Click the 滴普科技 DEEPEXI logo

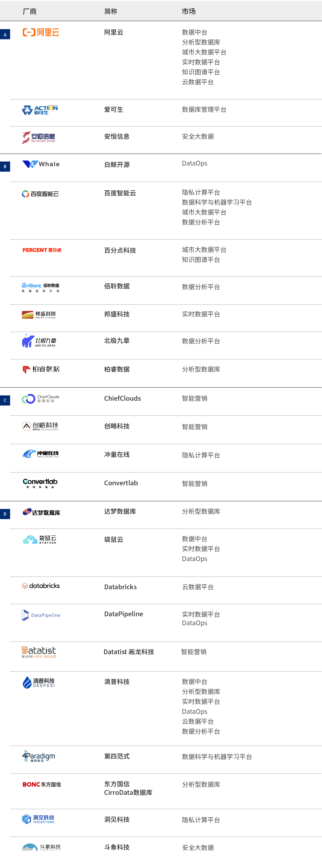click(x=38, y=682)
